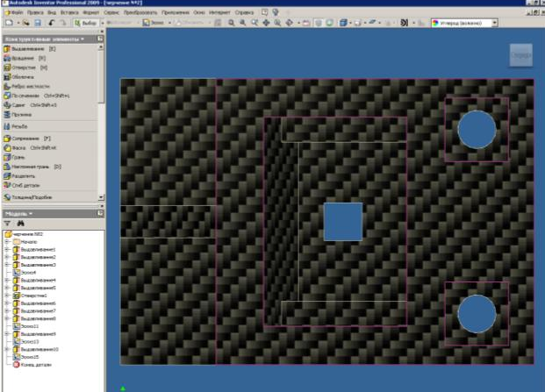The width and height of the screenshot is (545, 392).
Task: Select the Сгиб детали (Bend Part) tool
Action: click(x=22, y=185)
